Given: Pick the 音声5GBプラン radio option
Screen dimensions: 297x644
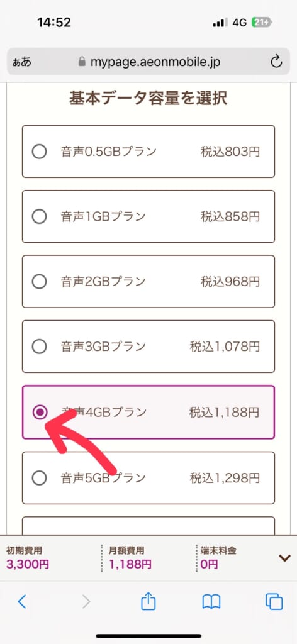Looking at the screenshot, I should coord(40,478).
